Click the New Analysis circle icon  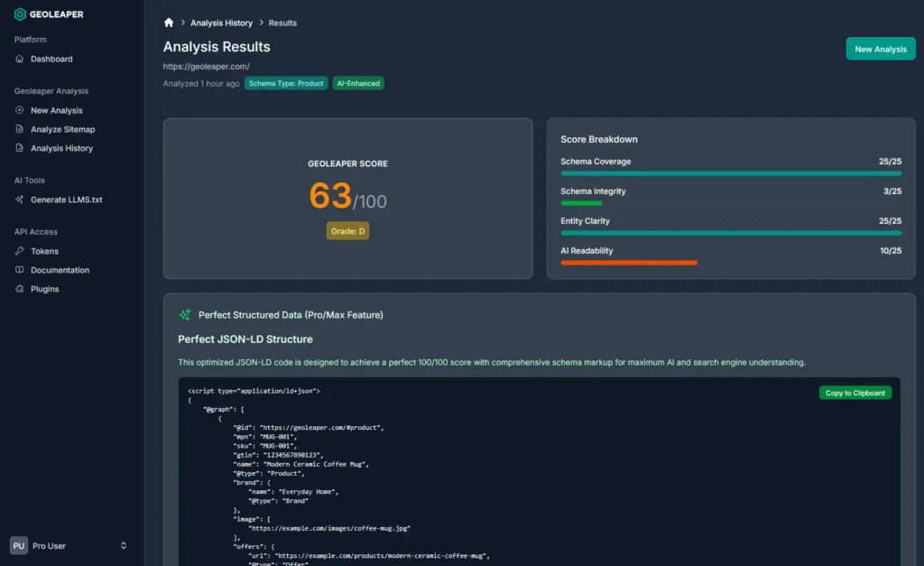pyautogui.click(x=19, y=110)
